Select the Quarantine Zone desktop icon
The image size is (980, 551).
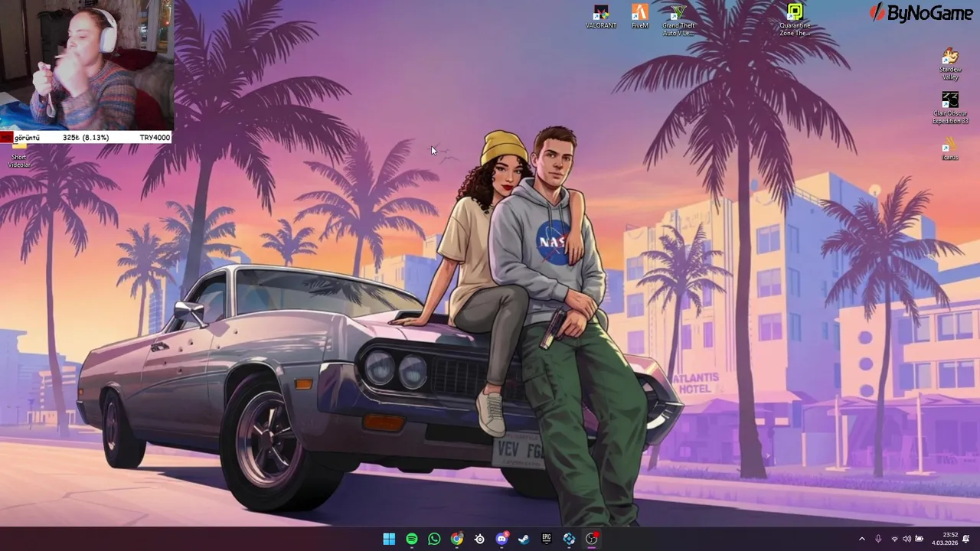(795, 20)
